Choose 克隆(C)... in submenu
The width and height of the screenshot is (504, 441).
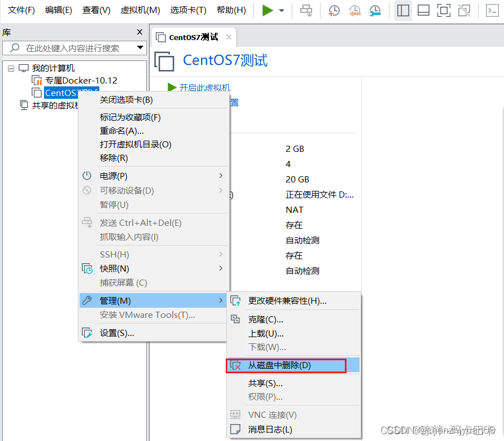coord(265,320)
